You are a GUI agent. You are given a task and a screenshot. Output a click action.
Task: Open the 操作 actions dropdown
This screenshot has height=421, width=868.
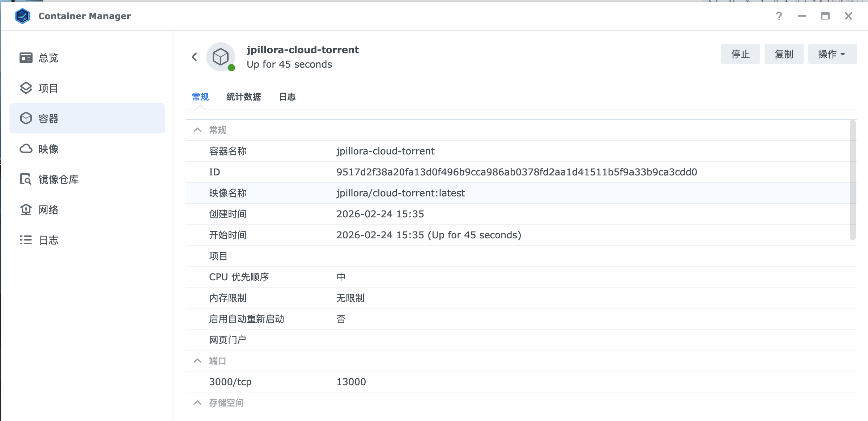[832, 54]
